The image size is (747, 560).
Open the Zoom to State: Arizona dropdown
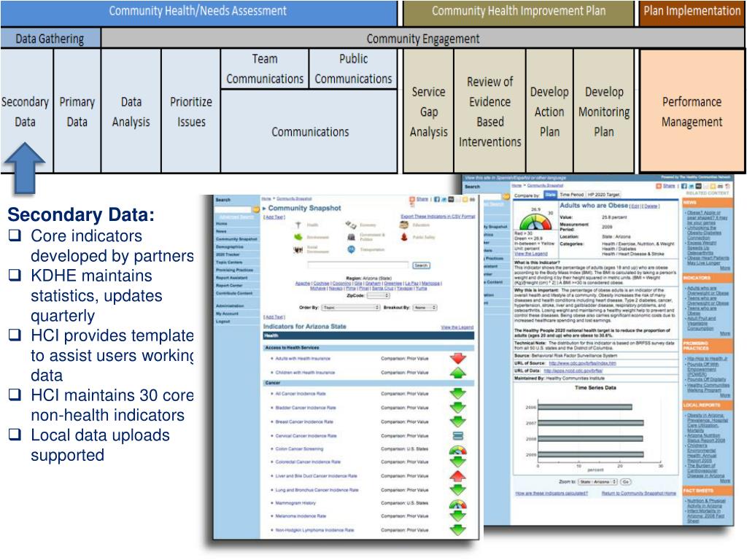(598, 482)
